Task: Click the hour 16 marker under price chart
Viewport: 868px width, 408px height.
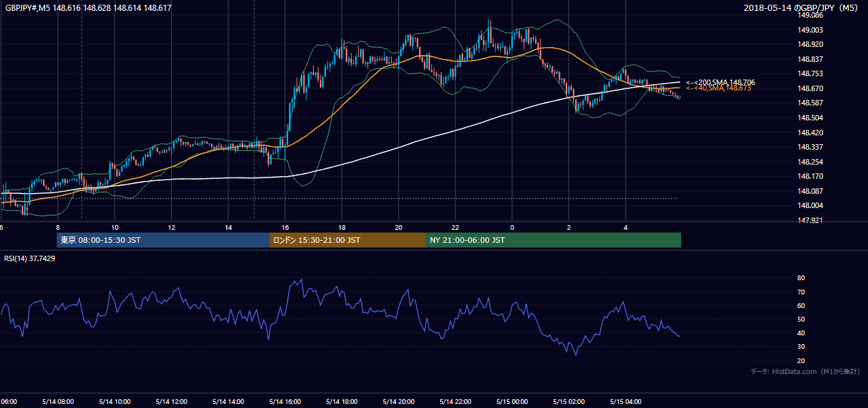Action: click(x=285, y=227)
